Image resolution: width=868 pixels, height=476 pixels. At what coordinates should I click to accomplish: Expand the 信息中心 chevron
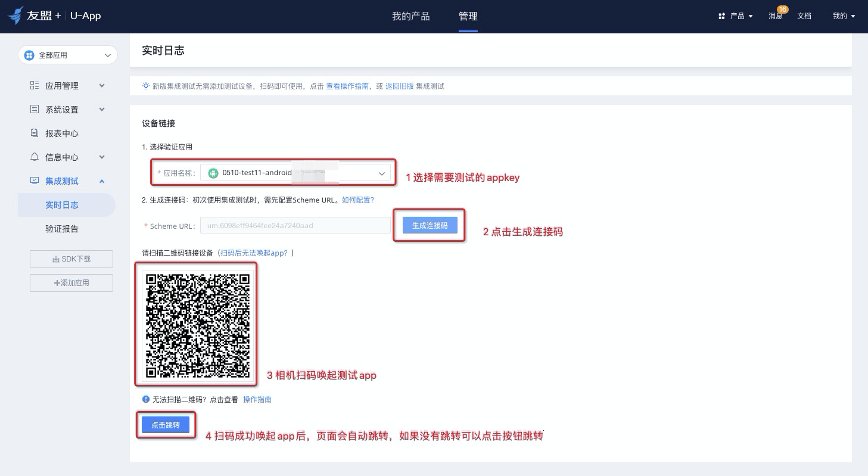[x=102, y=157]
